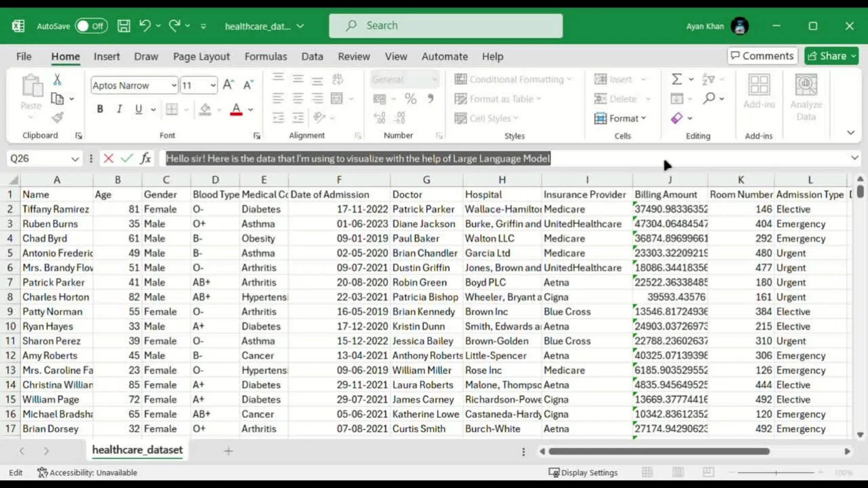Click the Save icon in title bar
The height and width of the screenshot is (488, 868).
tap(123, 26)
